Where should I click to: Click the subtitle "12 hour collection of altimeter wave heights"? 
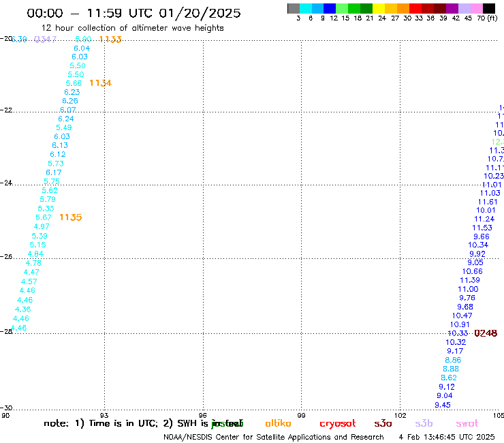pos(132,28)
